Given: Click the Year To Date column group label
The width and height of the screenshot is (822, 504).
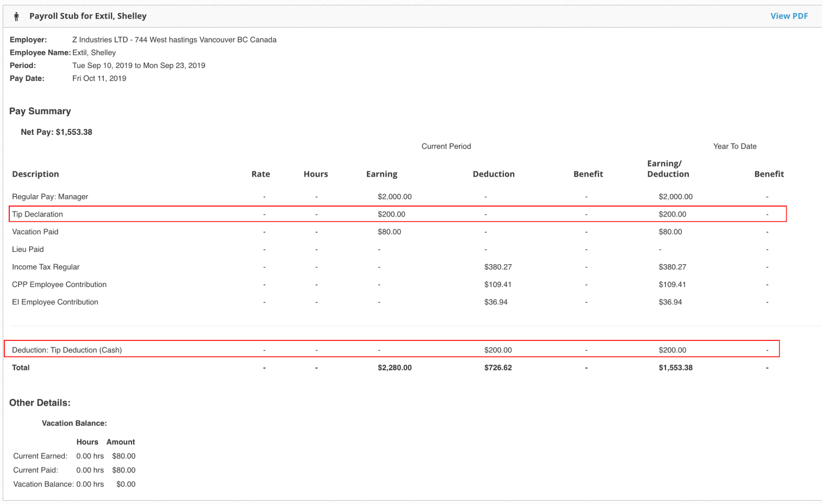Looking at the screenshot, I should [x=734, y=146].
